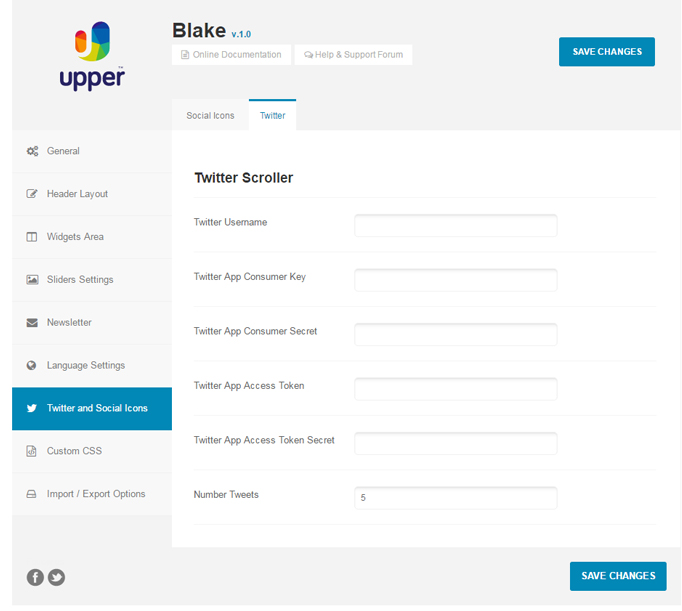Click the columns icon beside Widgets Area
Image resolution: width=682 pixels, height=611 pixels.
(x=32, y=237)
